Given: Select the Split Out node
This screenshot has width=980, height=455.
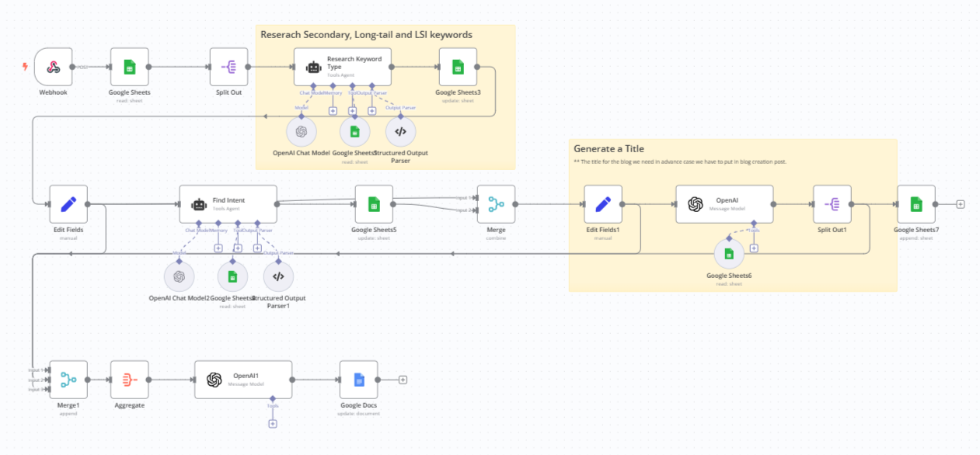Looking at the screenshot, I should click(228, 67).
